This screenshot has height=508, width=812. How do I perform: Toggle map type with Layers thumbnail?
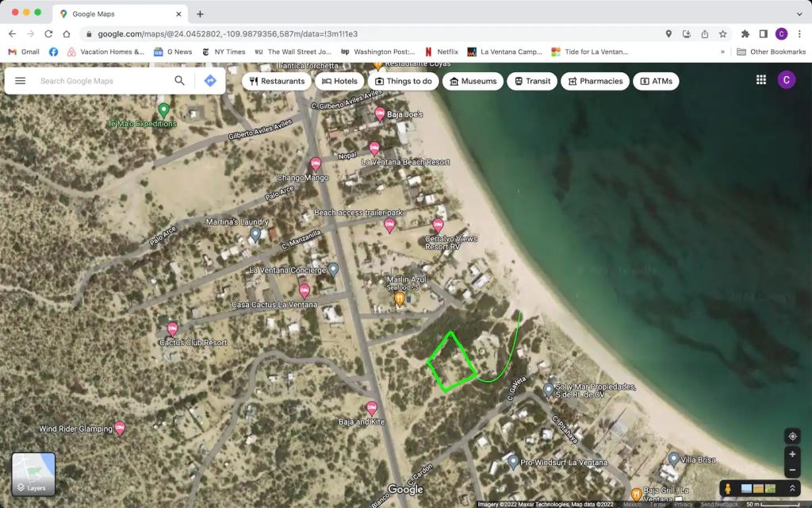33,474
